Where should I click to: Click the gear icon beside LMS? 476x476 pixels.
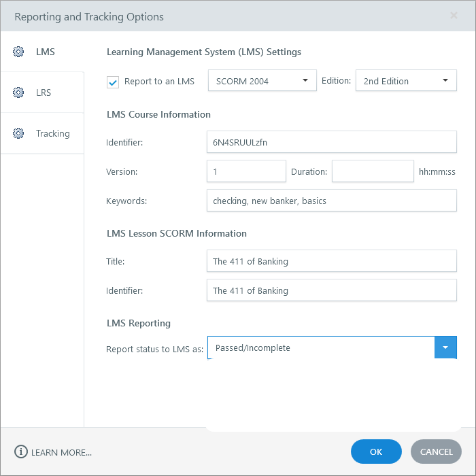[x=18, y=52]
